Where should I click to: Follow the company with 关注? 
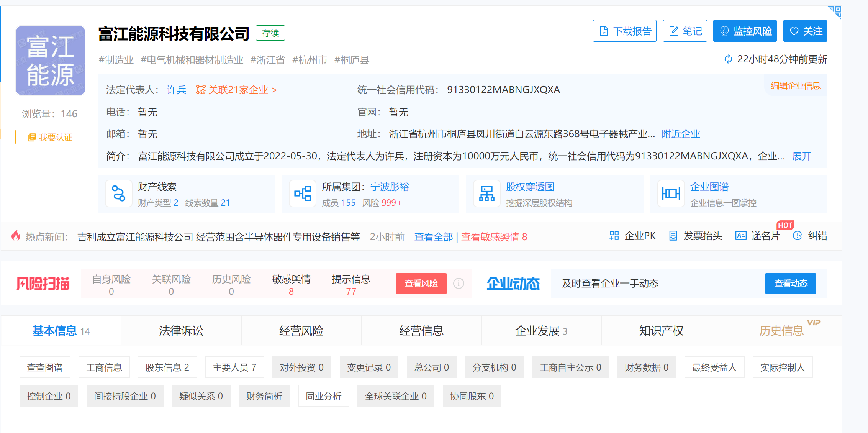coord(805,31)
